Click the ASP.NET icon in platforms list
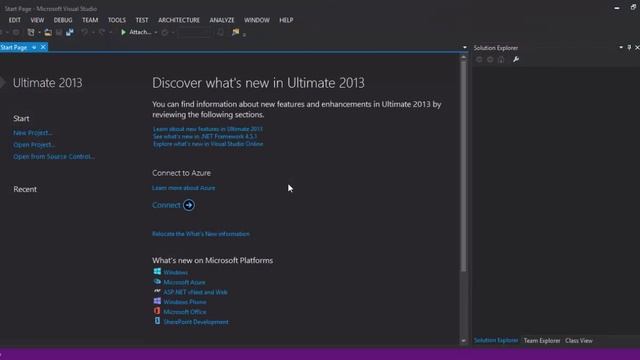The width and height of the screenshot is (640, 360). click(157, 291)
